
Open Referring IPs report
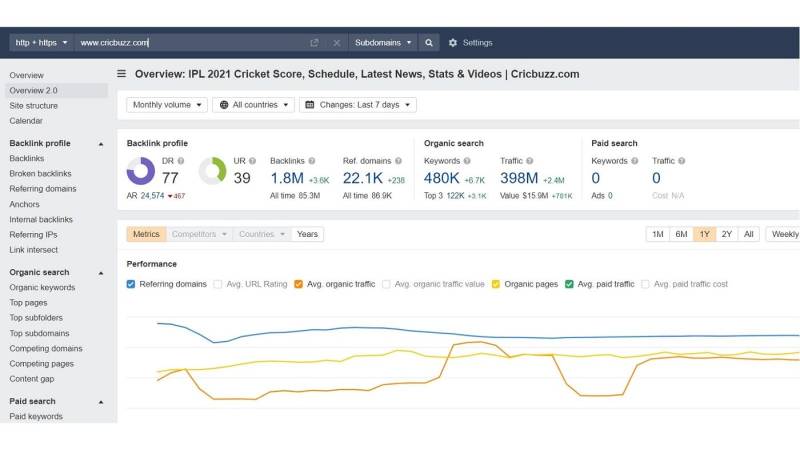[x=33, y=235]
